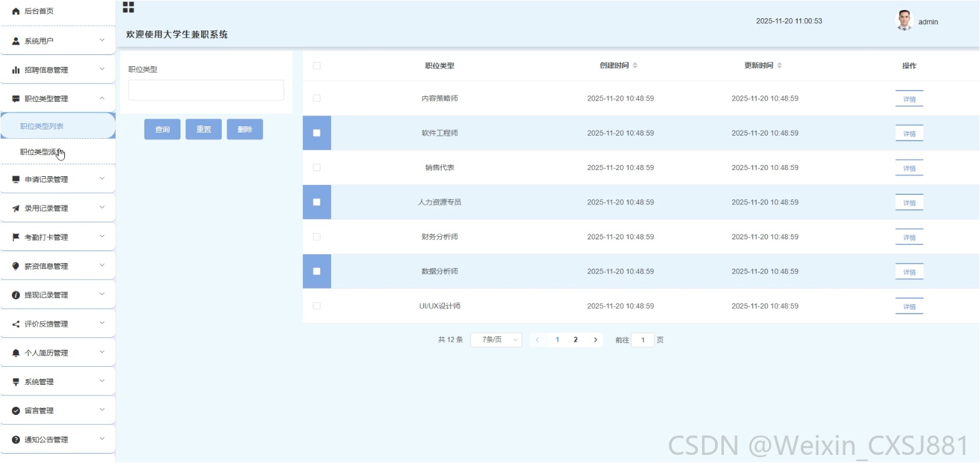Click the 删除 delete button
This screenshot has width=980, height=463.
(x=245, y=129)
